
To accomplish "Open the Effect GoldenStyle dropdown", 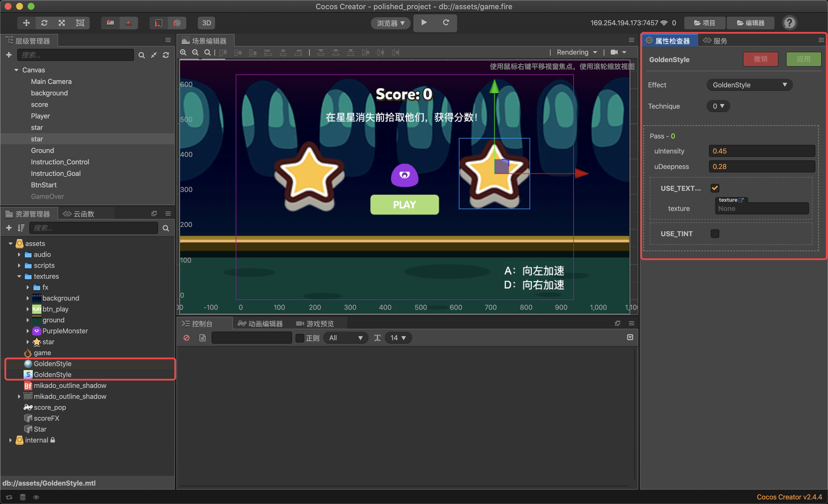I will pyautogui.click(x=749, y=85).
